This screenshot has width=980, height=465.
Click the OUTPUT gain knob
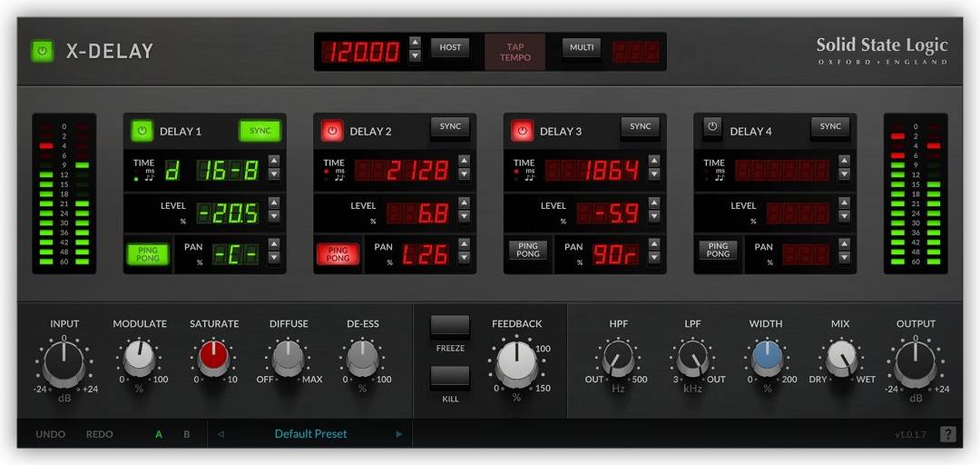click(916, 363)
